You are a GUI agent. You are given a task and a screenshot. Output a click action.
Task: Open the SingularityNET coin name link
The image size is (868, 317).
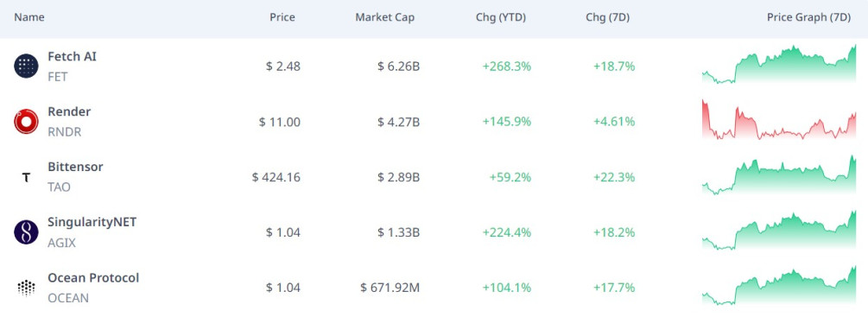tap(92, 222)
